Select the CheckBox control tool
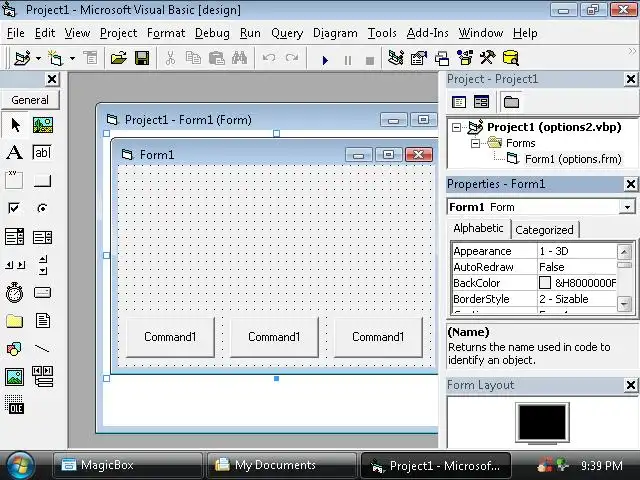640x480 pixels. [x=15, y=209]
